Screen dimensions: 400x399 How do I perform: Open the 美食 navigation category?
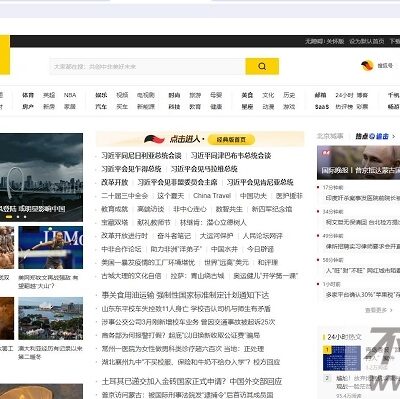pyautogui.click(x=247, y=95)
